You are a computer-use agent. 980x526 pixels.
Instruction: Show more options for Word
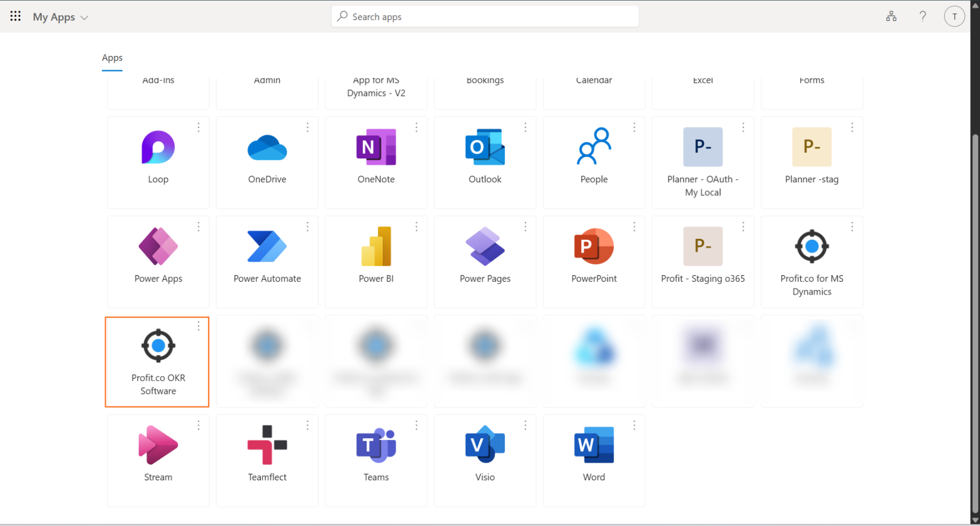coord(634,426)
